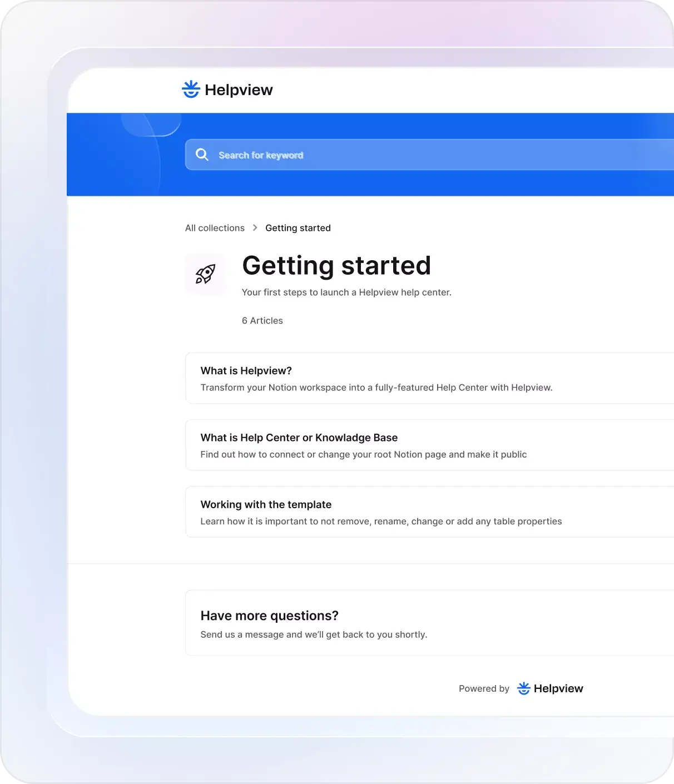Click the collection subtitle about launching a help center
The height and width of the screenshot is (784, 674).
[346, 292]
